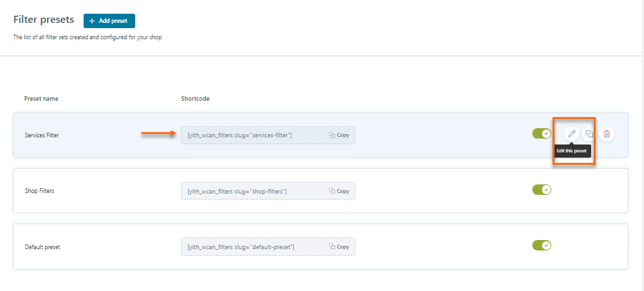Click the Preset name column header

coord(41,99)
